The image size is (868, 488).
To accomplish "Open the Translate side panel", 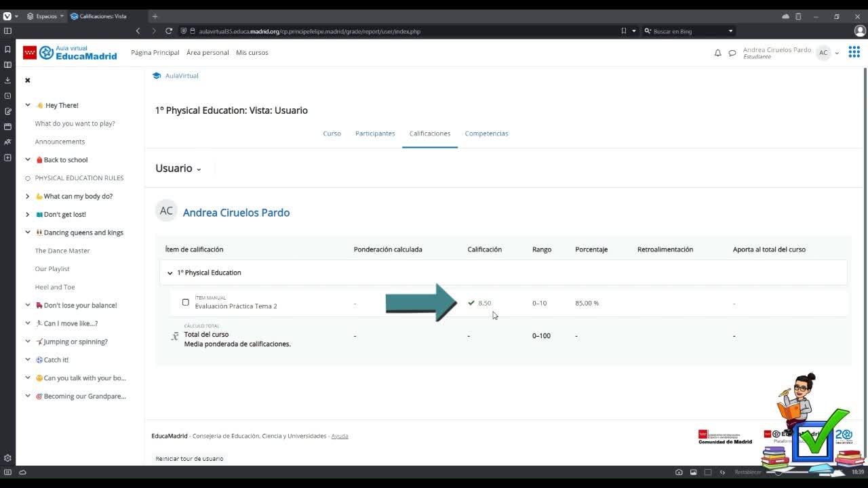I will [x=7, y=142].
